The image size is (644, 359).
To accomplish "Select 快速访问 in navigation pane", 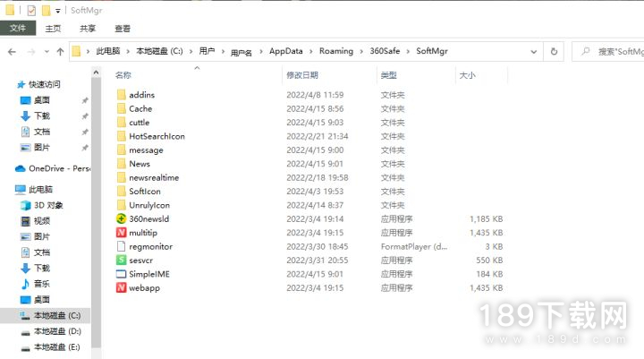I will pyautogui.click(x=45, y=84).
